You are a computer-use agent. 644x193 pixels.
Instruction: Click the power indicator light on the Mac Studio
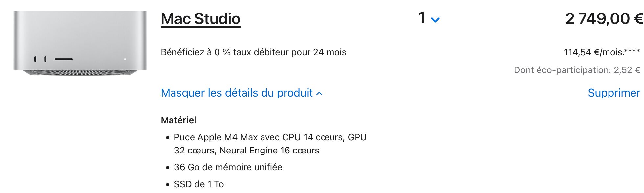[125, 59]
